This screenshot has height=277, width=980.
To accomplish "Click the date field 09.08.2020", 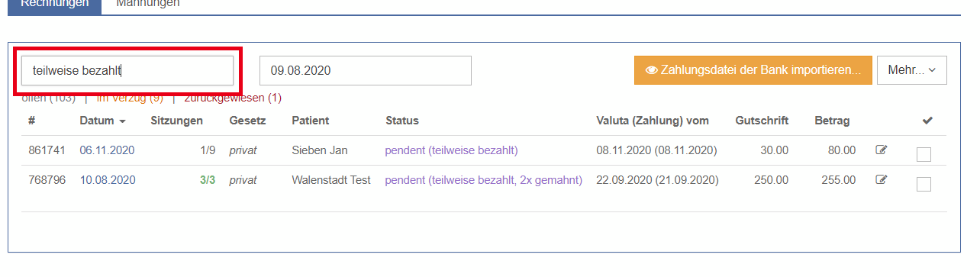I will pos(366,70).
